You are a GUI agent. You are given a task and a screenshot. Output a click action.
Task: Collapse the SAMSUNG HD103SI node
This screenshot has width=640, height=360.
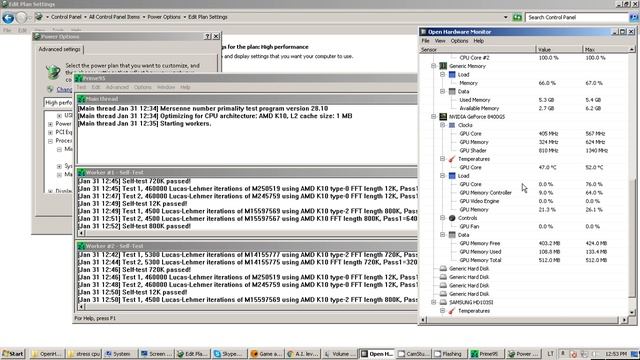[433, 302]
